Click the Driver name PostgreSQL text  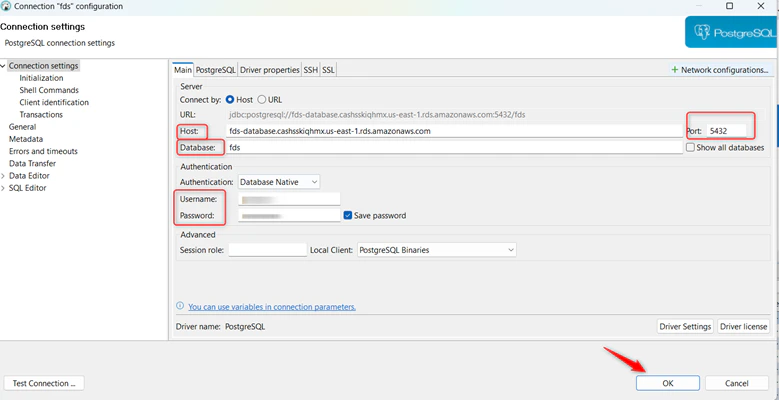click(x=245, y=327)
